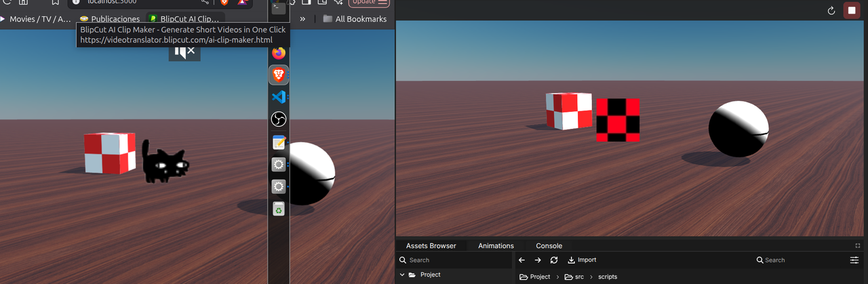Click the Import button
Image resolution: width=868 pixels, height=284 pixels.
coord(582,260)
